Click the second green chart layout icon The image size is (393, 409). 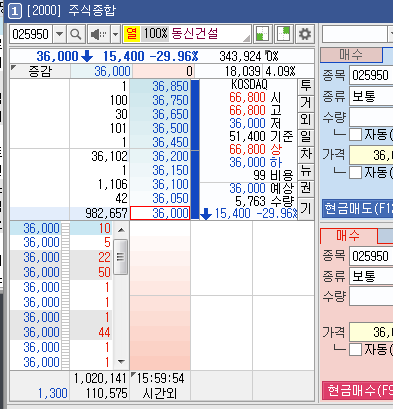[284, 34]
